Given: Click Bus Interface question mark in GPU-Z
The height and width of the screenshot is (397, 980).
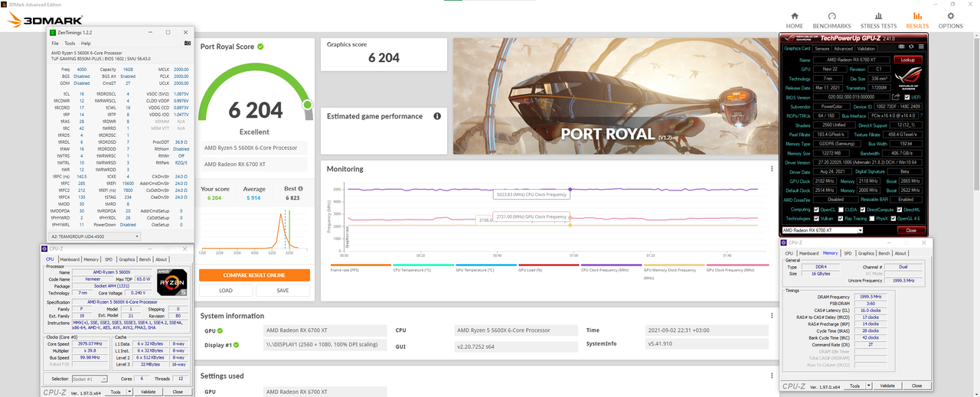Looking at the screenshot, I should pyautogui.click(x=922, y=116).
